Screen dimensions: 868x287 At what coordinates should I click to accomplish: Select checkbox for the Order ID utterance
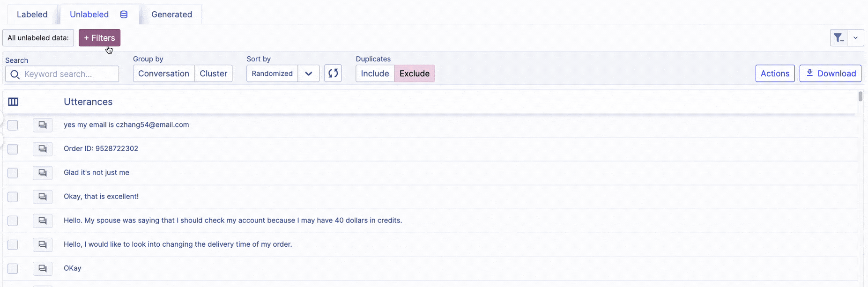13,149
